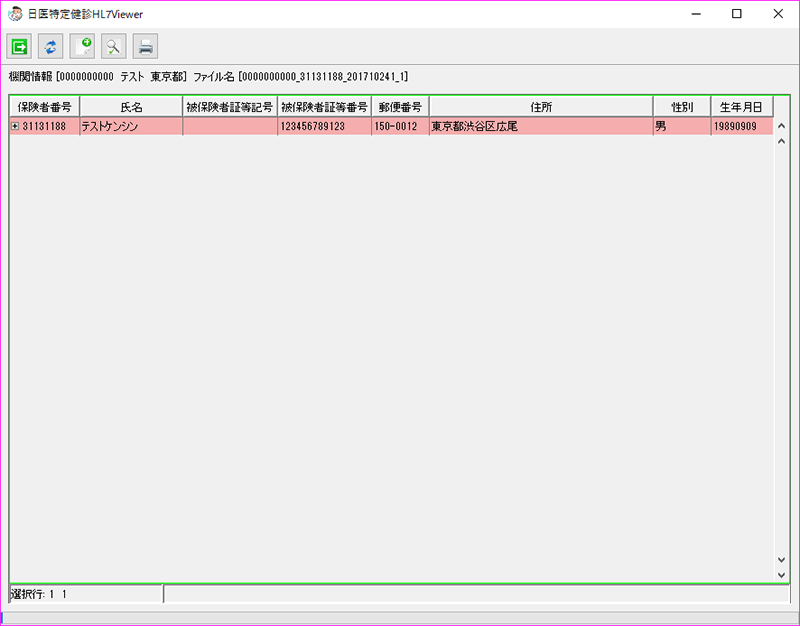The height and width of the screenshot is (626, 800).
Task: Click the printer icon in toolbar
Action: (145, 46)
